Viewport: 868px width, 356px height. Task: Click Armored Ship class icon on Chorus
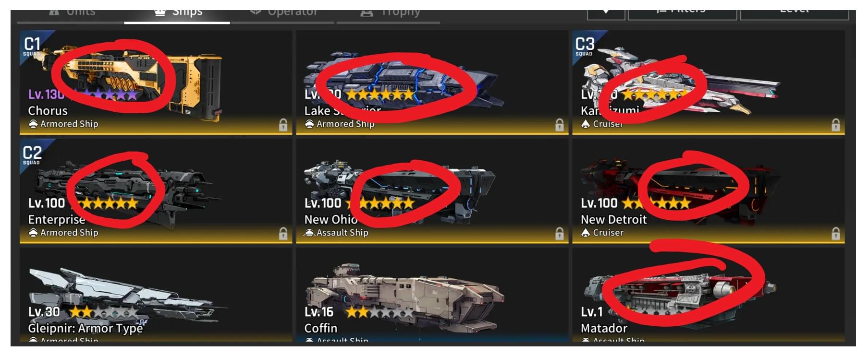(x=33, y=124)
